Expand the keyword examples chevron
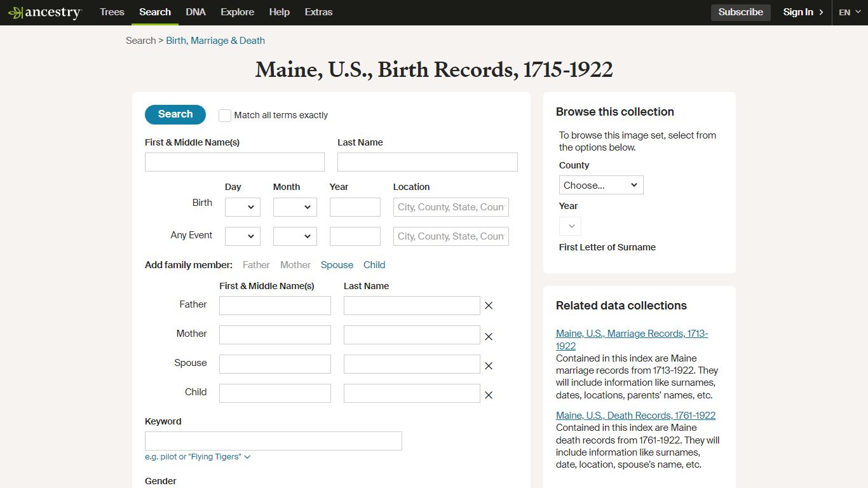The image size is (868, 488). 247,457
